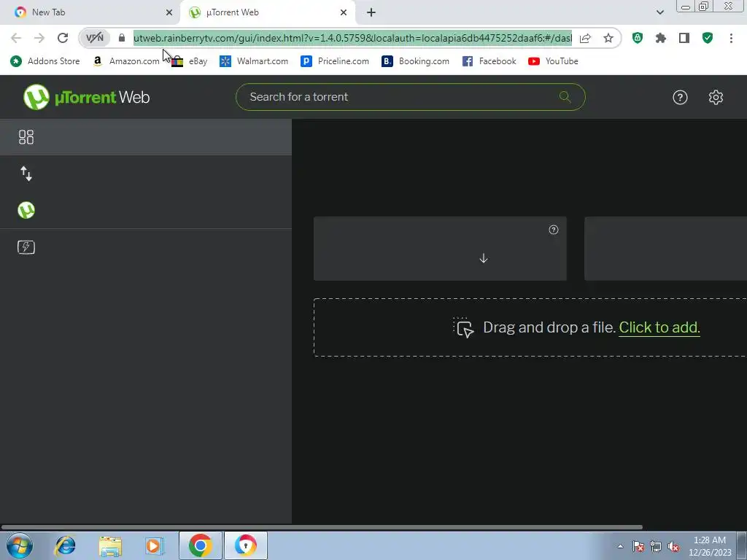Click the green shield lock extension icon

pos(638,38)
